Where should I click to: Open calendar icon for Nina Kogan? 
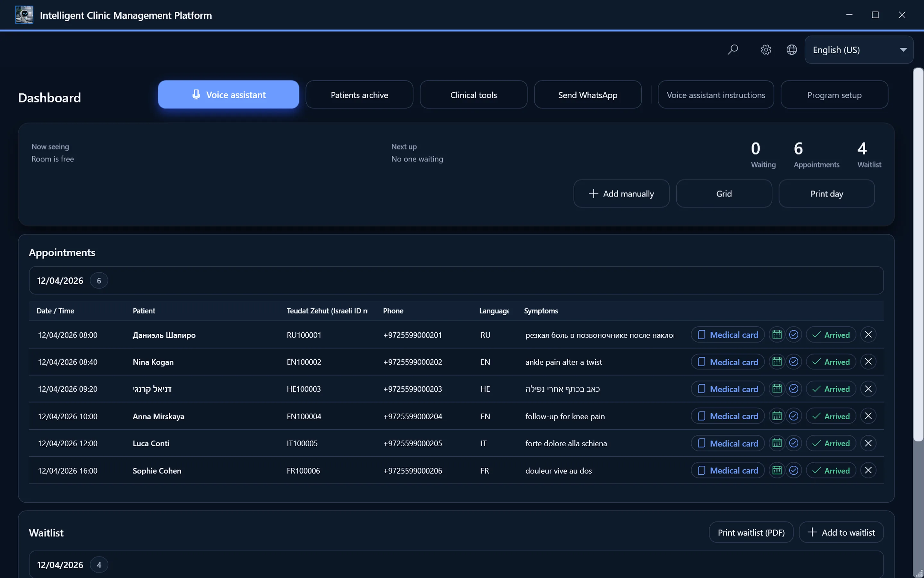coord(777,362)
